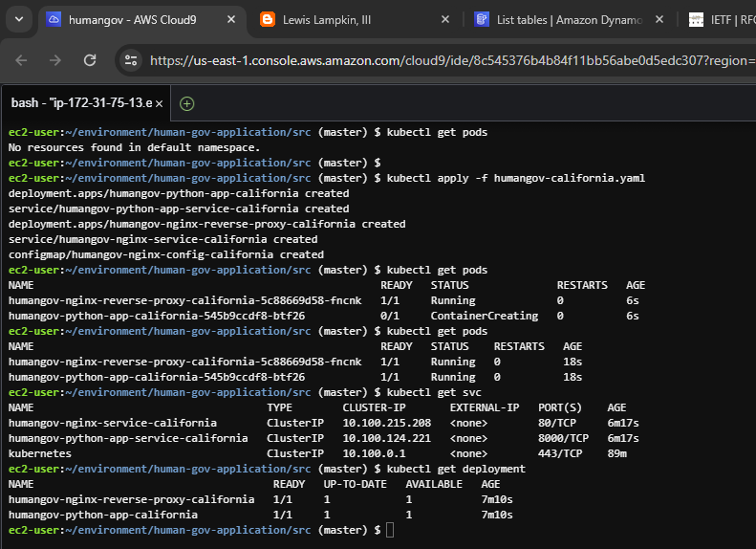Viewport: 756px width, 549px height.
Task: Click 'kubectl get svc' command text
Action: point(434,393)
